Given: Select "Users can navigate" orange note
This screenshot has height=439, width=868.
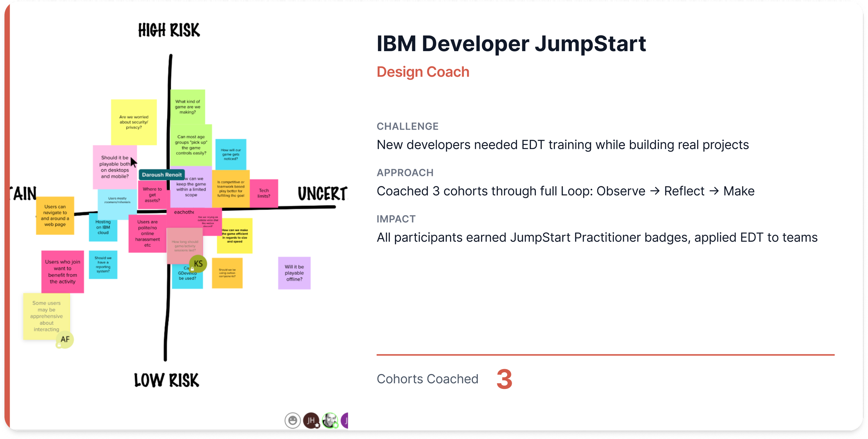Looking at the screenshot, I should pyautogui.click(x=55, y=216).
